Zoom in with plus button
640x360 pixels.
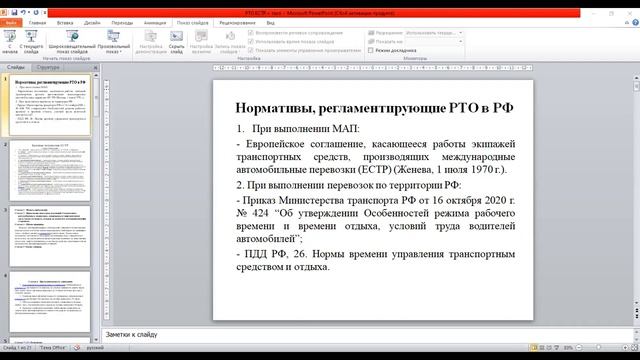click(x=625, y=348)
